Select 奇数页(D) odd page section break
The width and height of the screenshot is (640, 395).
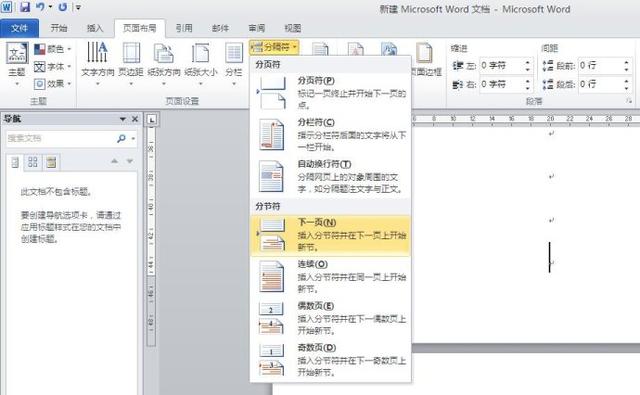(331, 360)
